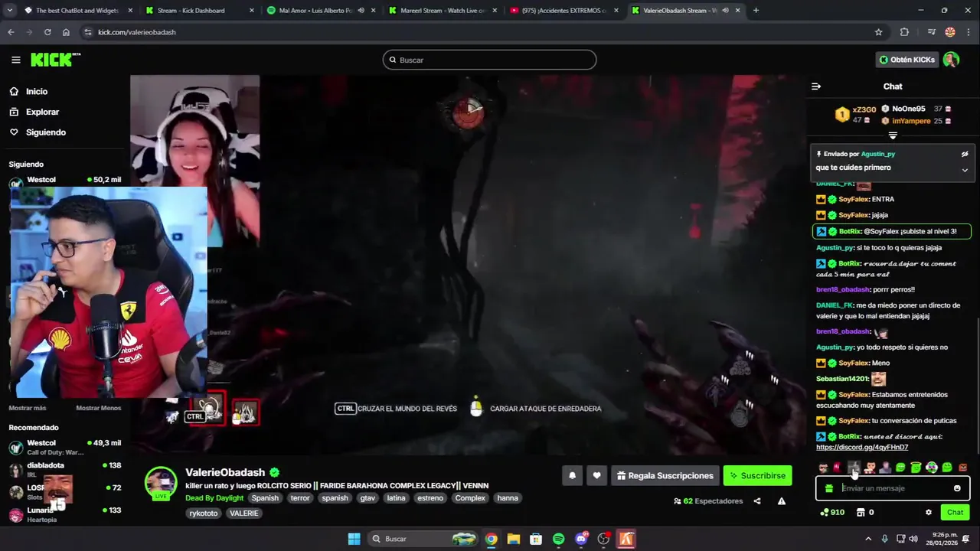Open recommended channel Lunaria
The height and width of the screenshot is (551, 980).
tap(65, 513)
